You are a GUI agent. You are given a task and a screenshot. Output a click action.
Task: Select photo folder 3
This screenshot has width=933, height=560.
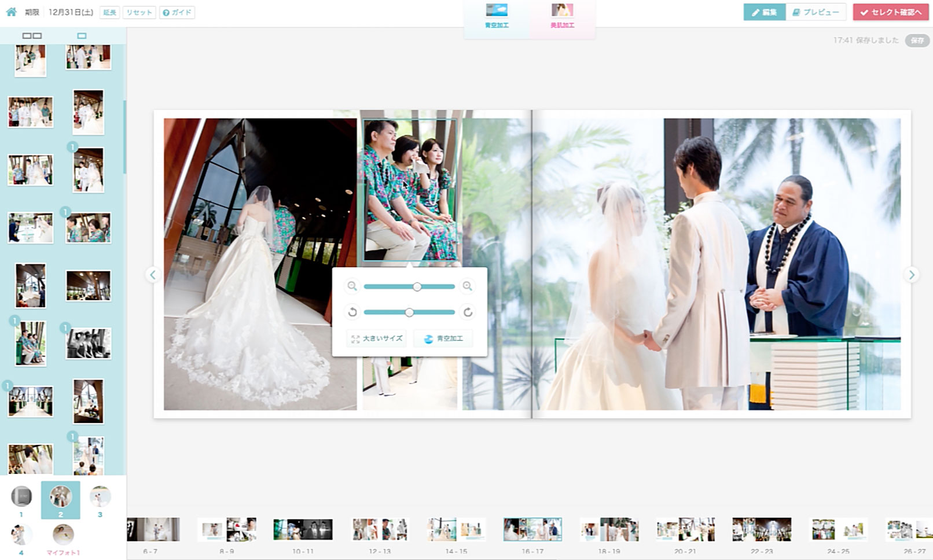click(x=100, y=500)
